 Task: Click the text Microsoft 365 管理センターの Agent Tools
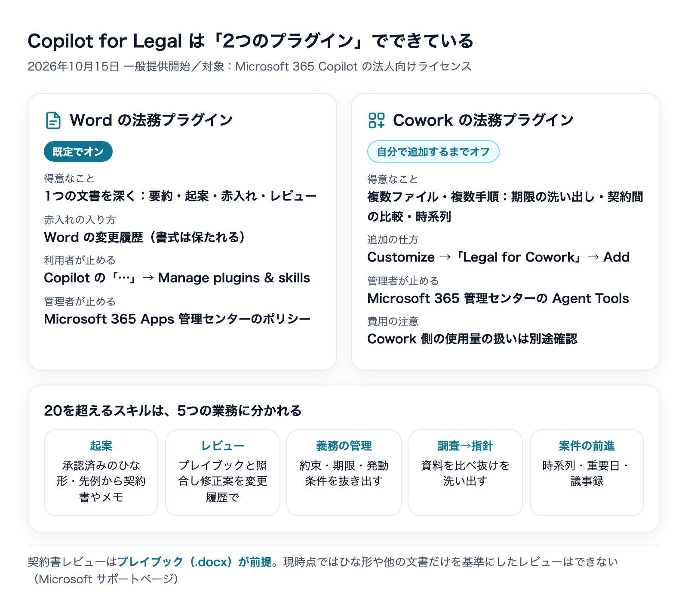coord(498,299)
